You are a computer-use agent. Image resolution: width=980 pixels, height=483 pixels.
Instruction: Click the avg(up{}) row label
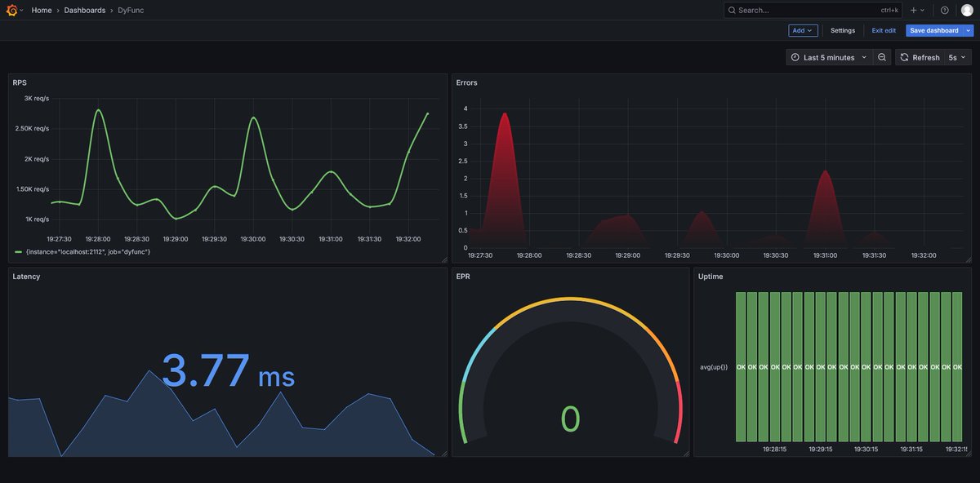coord(714,367)
